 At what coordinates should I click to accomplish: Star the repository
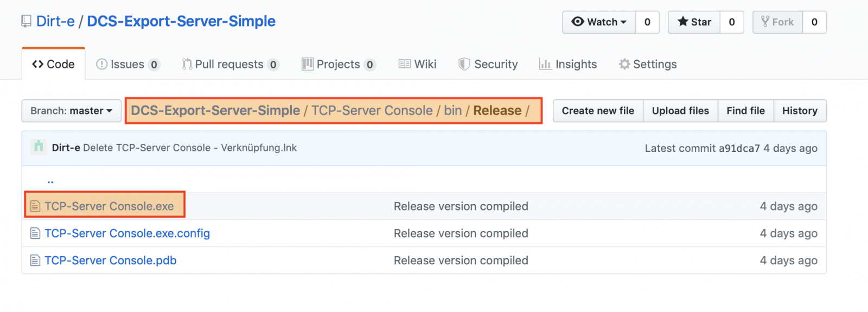694,22
